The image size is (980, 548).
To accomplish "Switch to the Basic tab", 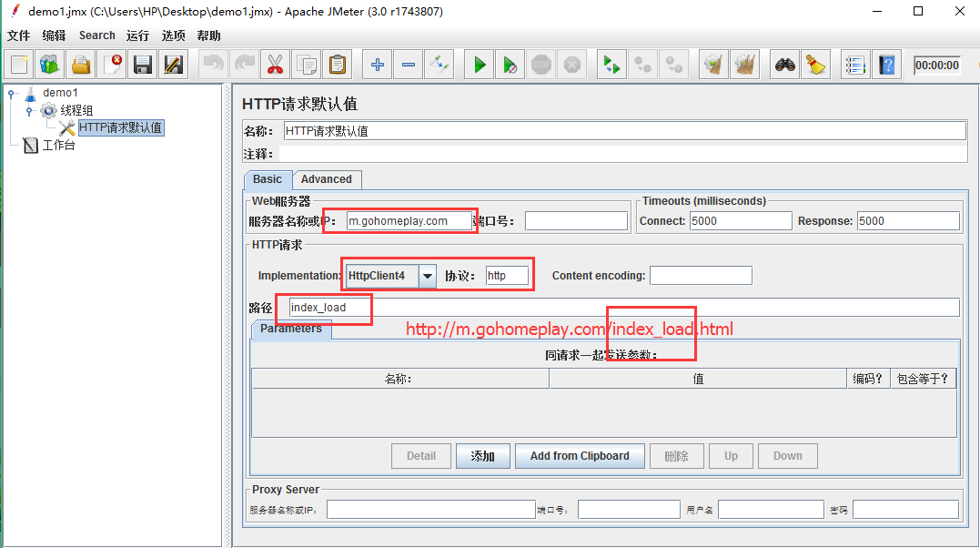I will pos(268,179).
